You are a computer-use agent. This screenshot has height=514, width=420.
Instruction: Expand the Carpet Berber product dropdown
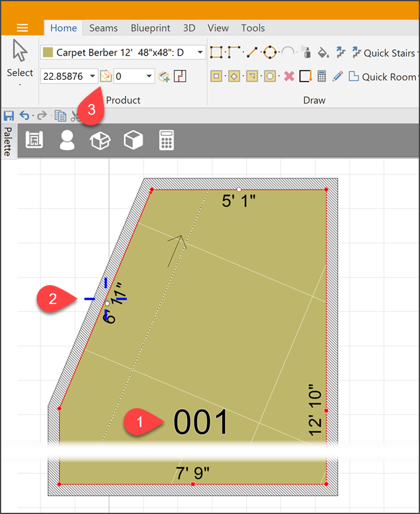(x=200, y=53)
